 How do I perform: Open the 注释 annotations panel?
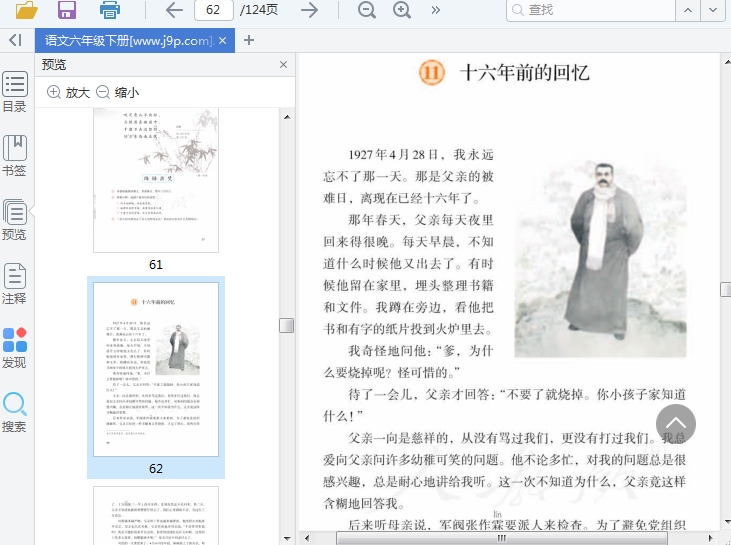coord(15,284)
